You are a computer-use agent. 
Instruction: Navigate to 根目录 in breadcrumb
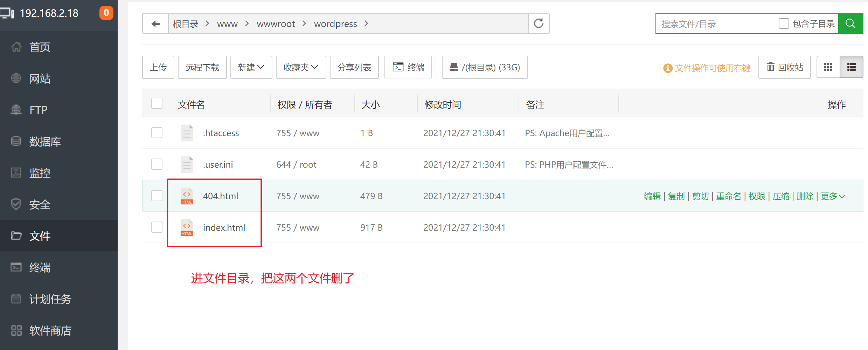coord(186,24)
